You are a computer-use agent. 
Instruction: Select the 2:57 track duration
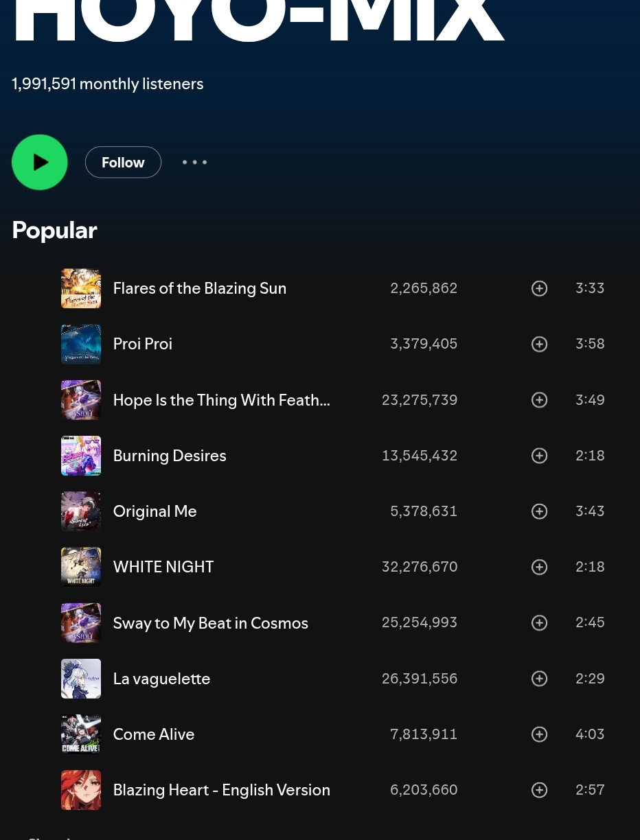click(590, 790)
